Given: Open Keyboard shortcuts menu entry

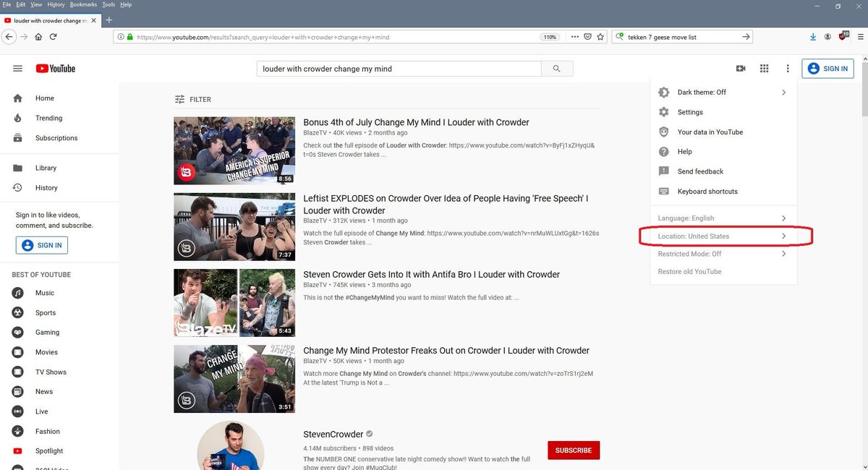Looking at the screenshot, I should 723,192.
